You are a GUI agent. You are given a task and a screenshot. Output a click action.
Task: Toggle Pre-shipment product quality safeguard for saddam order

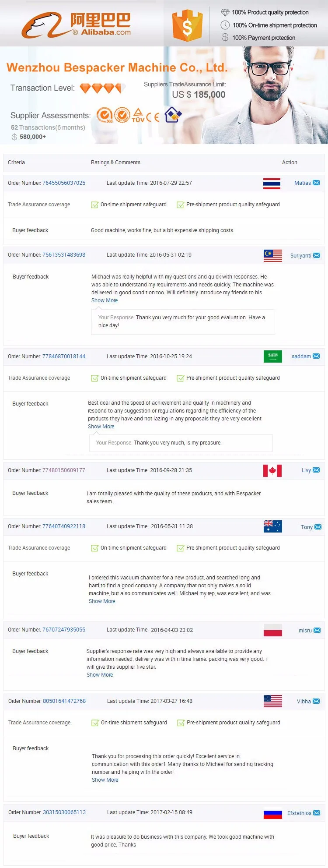click(x=180, y=378)
